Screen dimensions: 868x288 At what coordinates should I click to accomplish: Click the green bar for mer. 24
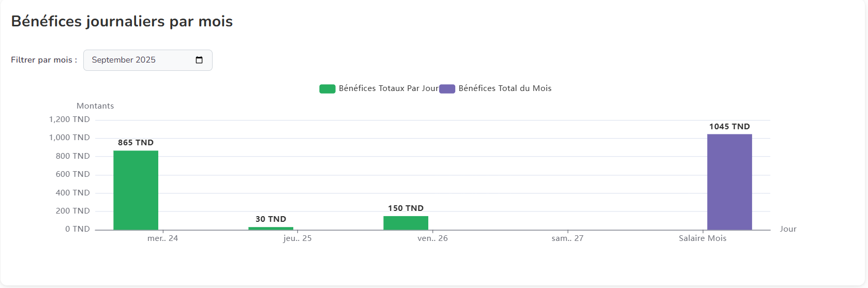136,190
